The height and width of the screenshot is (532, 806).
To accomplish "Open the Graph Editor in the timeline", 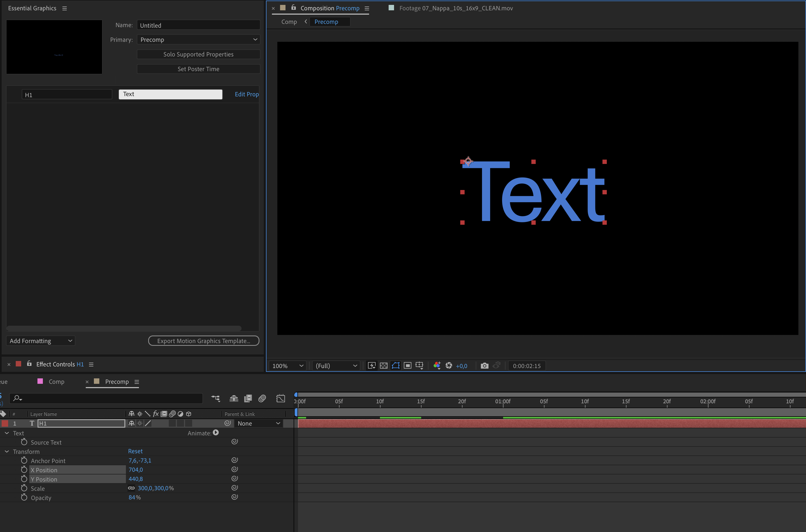I will tap(281, 398).
